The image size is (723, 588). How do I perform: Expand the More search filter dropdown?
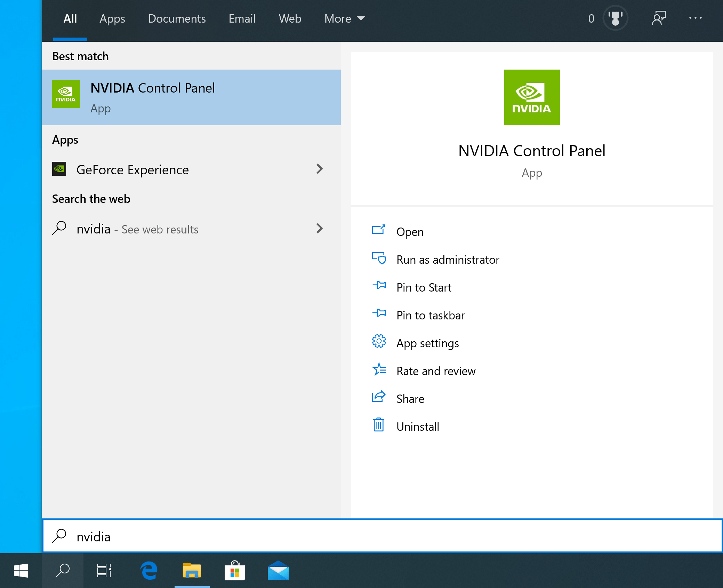[344, 18]
